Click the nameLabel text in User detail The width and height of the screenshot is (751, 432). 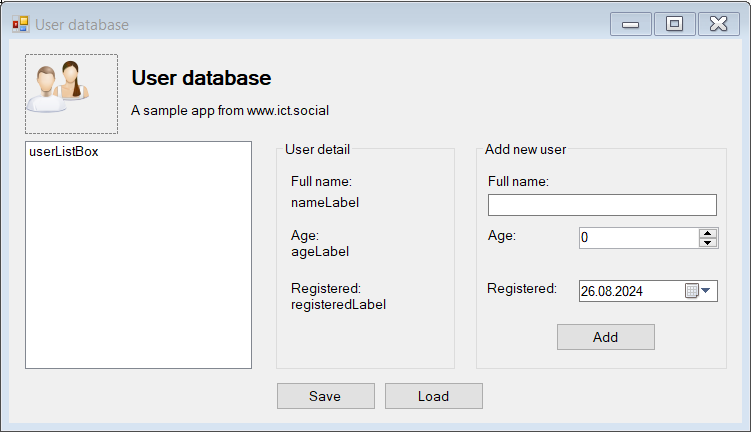point(325,202)
